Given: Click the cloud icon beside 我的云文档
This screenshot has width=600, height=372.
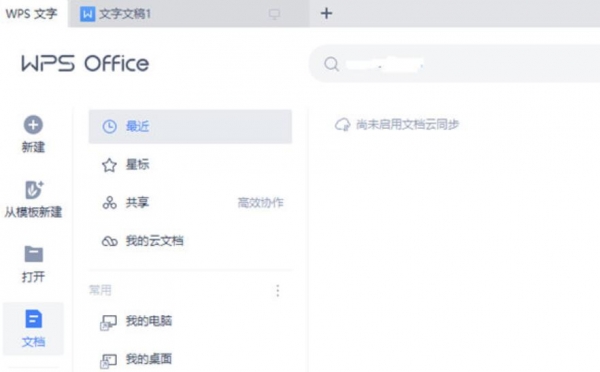Looking at the screenshot, I should (109, 241).
